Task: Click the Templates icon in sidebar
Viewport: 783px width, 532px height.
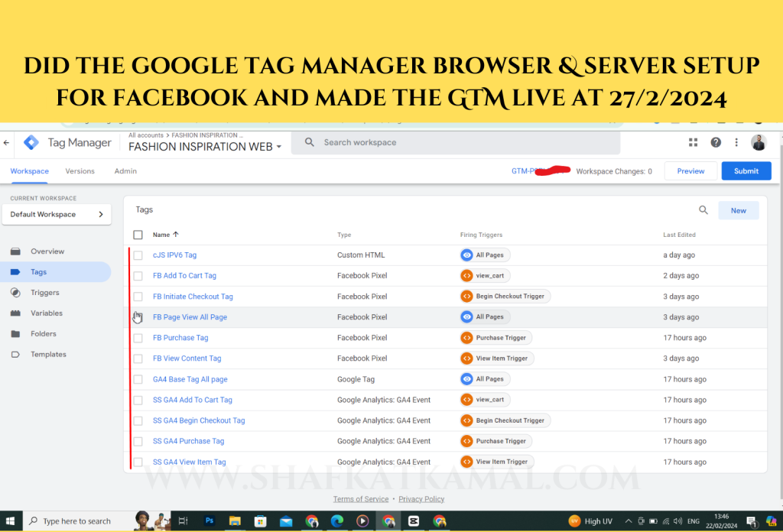Action: [15, 355]
